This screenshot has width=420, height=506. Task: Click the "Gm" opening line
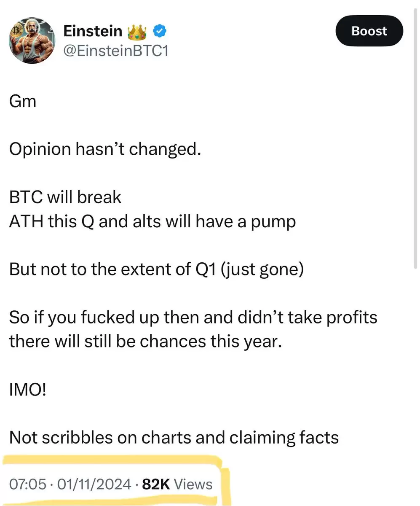pos(22,102)
